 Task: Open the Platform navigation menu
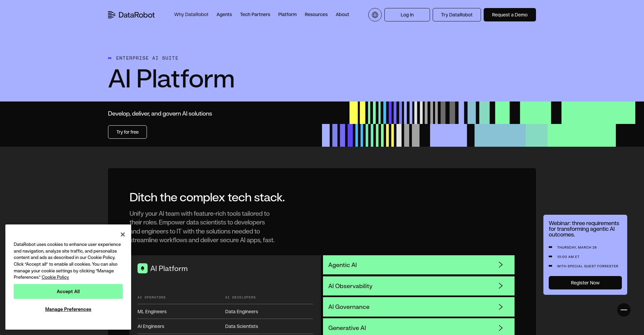287,14
